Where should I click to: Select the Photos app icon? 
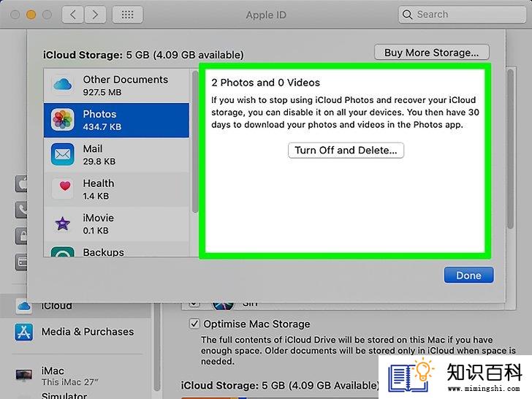pos(62,119)
